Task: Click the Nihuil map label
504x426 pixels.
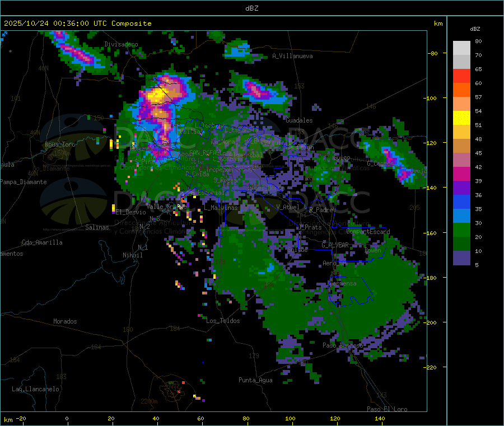Action: pos(132,255)
